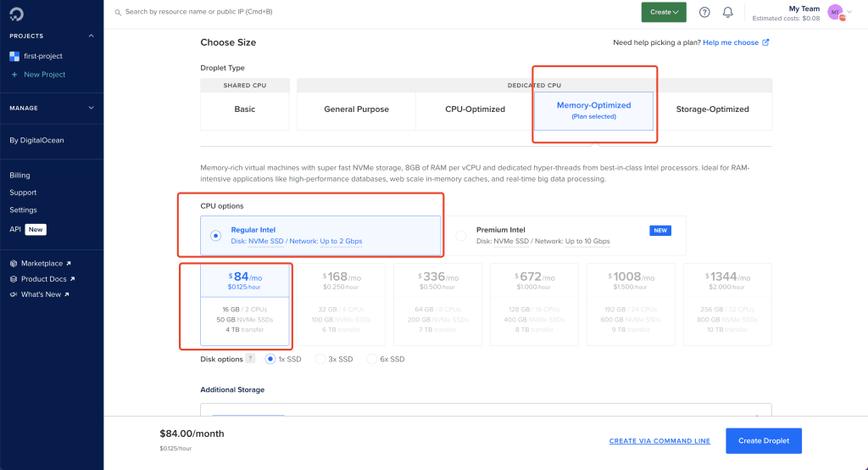The image size is (868, 470).
Task: Open the notifications bell icon
Action: 728,12
